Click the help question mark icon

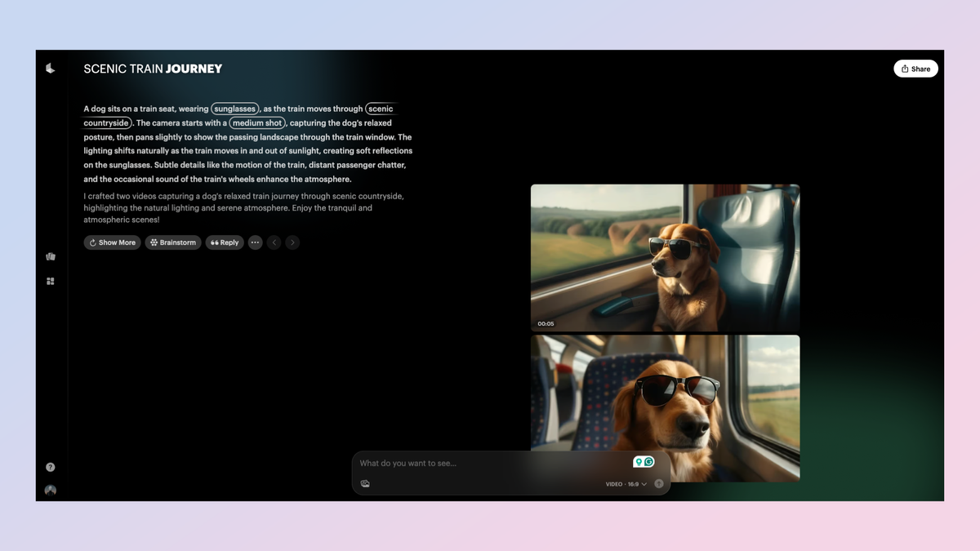[x=50, y=466]
